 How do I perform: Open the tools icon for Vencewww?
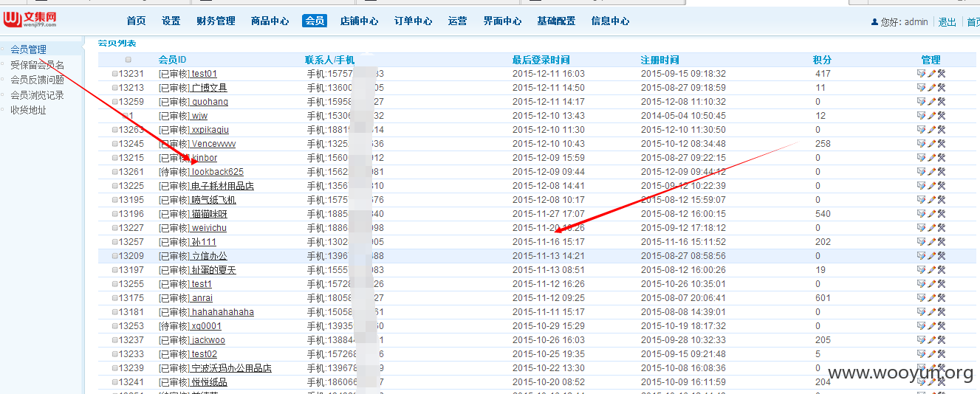pyautogui.click(x=942, y=144)
